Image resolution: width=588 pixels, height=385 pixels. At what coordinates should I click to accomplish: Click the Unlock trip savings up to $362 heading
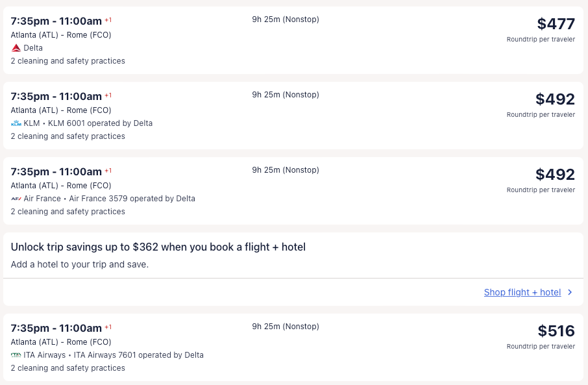click(158, 247)
